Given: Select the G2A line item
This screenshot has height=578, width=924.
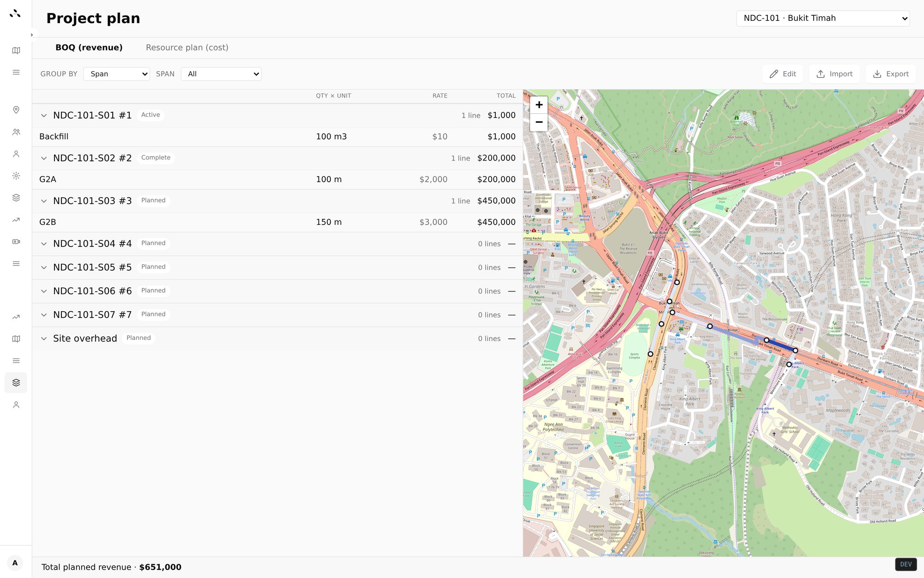Looking at the screenshot, I should 277,179.
